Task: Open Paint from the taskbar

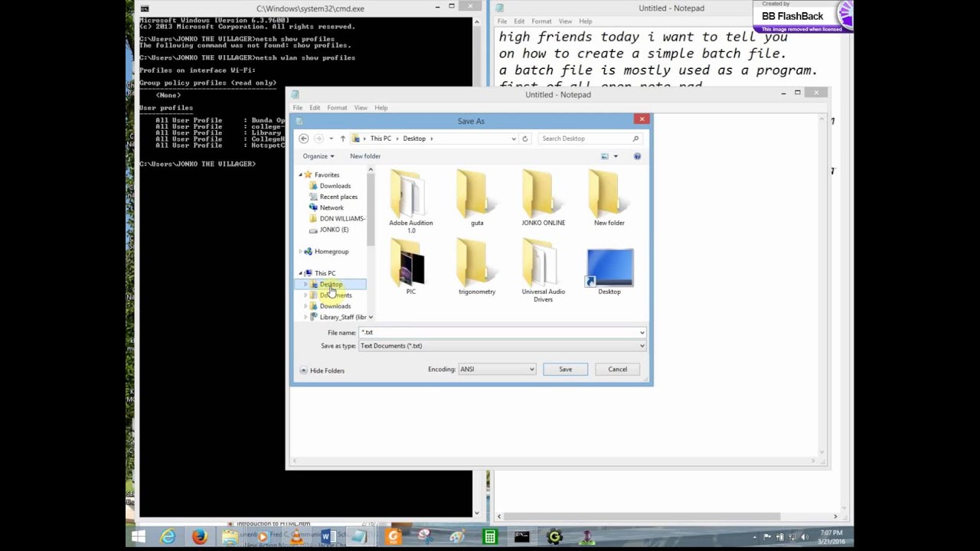Action: point(457,537)
